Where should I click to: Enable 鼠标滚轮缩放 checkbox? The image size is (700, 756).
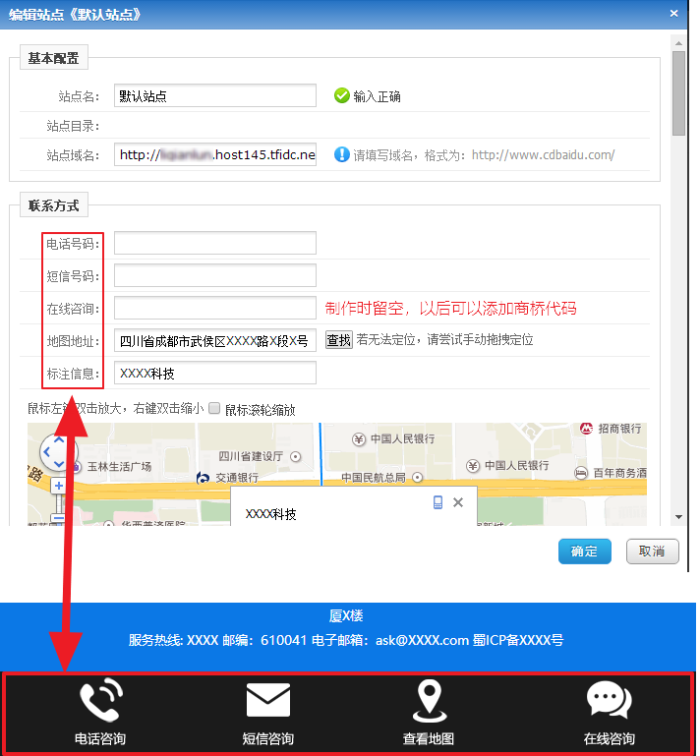[x=214, y=408]
